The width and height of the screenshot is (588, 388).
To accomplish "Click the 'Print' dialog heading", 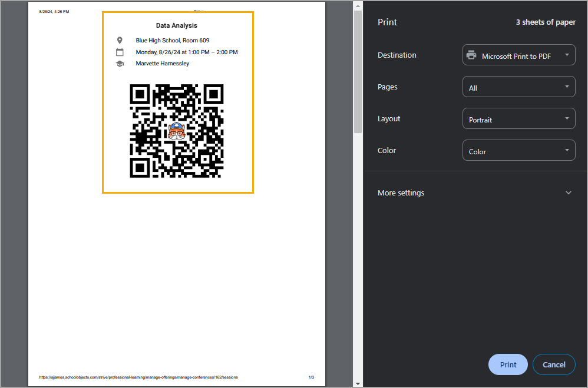I will click(x=387, y=22).
